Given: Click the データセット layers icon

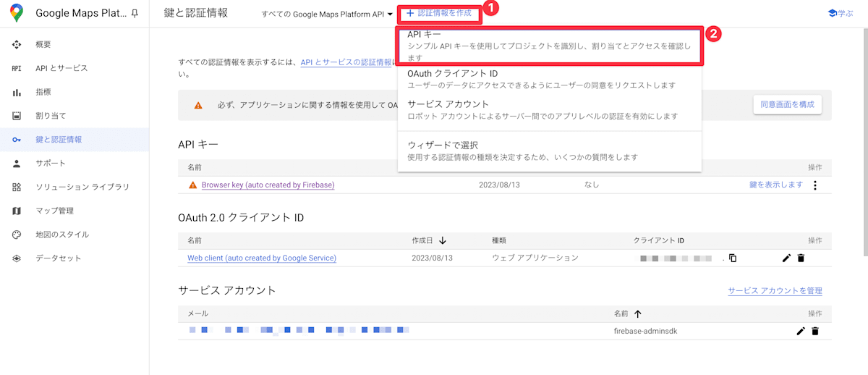Looking at the screenshot, I should [x=17, y=258].
